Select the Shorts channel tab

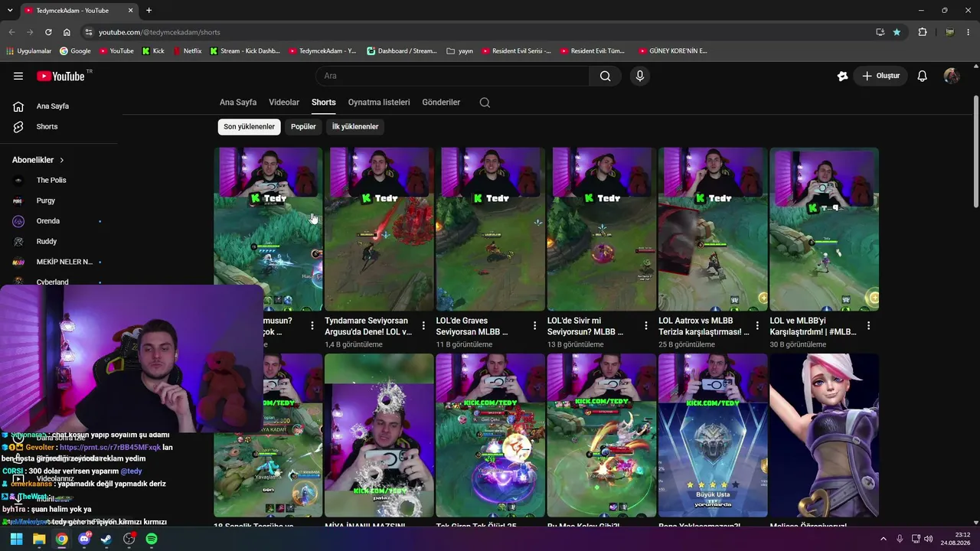324,103
